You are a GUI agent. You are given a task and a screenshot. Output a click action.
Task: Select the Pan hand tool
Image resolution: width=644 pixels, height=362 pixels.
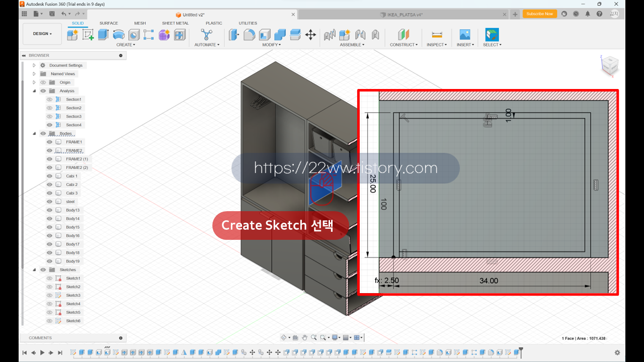point(304,337)
